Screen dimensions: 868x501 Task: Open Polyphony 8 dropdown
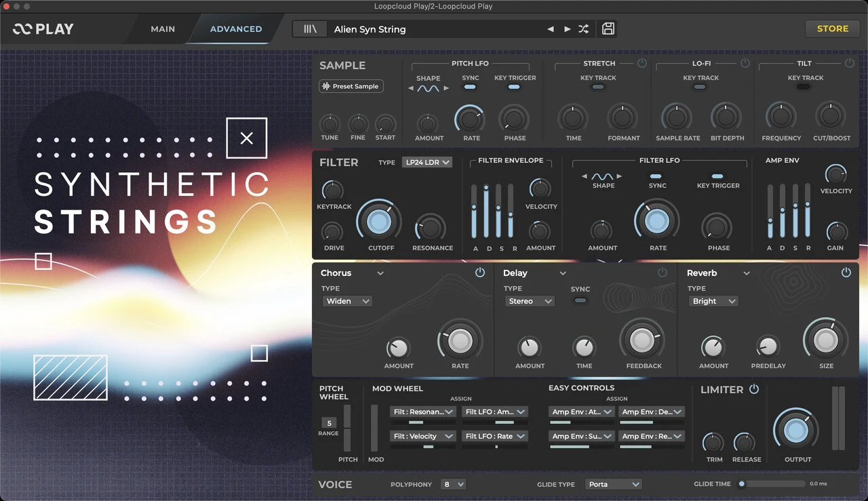(453, 484)
